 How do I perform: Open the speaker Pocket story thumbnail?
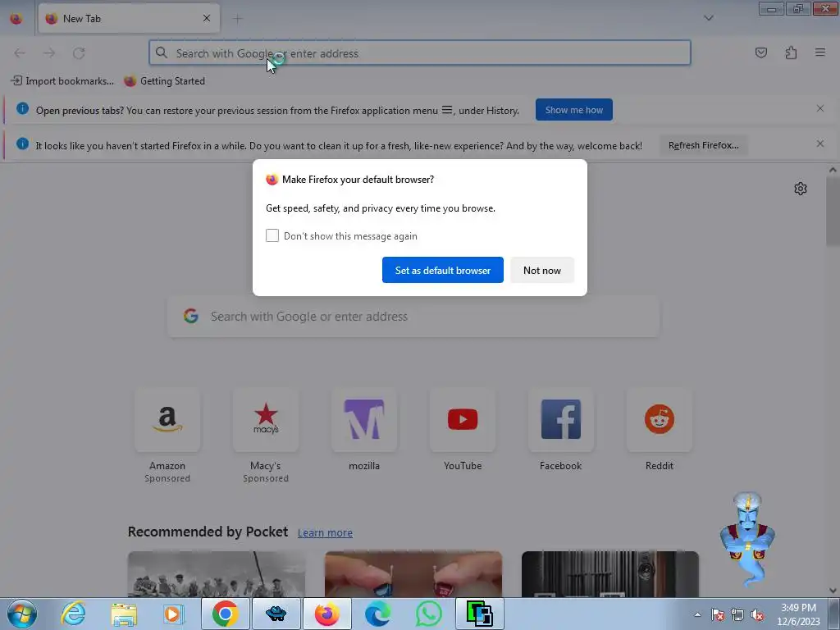pyautogui.click(x=610, y=574)
